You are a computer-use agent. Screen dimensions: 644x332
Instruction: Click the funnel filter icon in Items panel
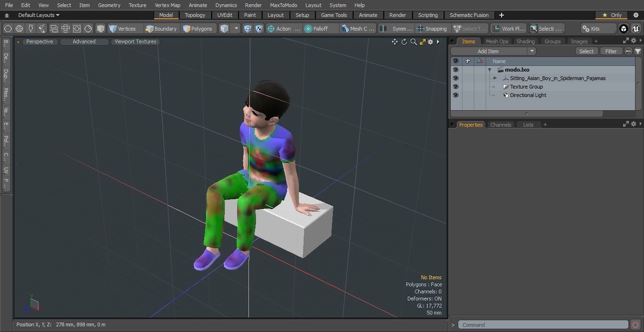pos(637,51)
